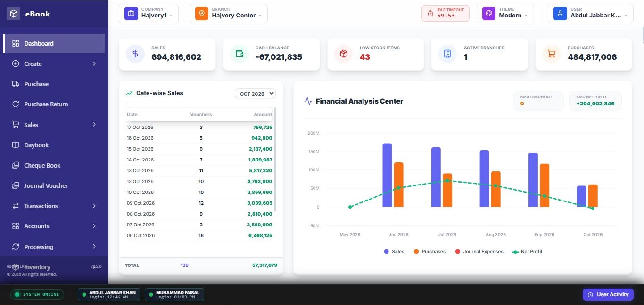This screenshot has width=644, height=305.
Task: Click the Processing cycle icon
Action: click(16, 247)
